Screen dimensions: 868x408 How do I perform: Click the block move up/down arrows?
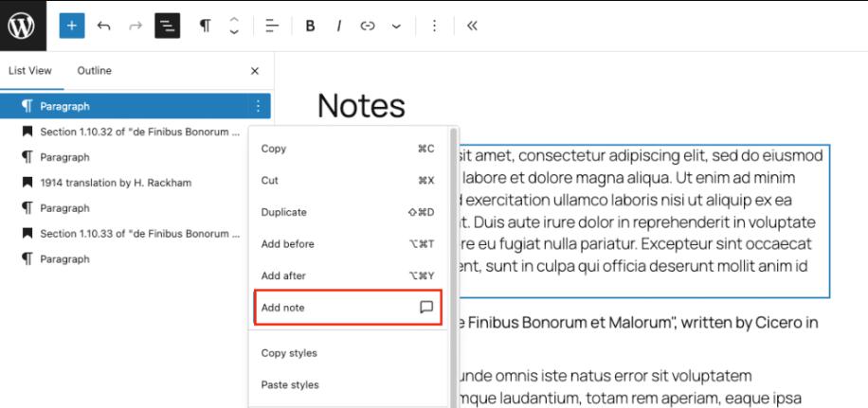[x=234, y=26]
